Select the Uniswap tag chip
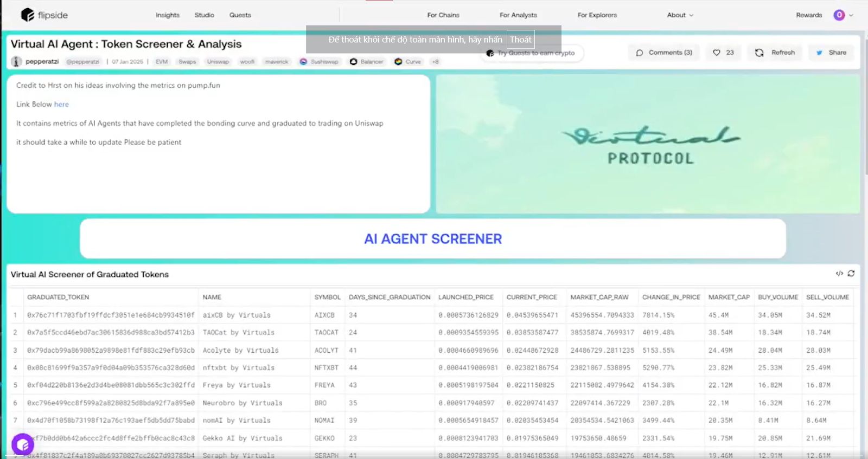Screen dimensions: 868x459 (218, 62)
